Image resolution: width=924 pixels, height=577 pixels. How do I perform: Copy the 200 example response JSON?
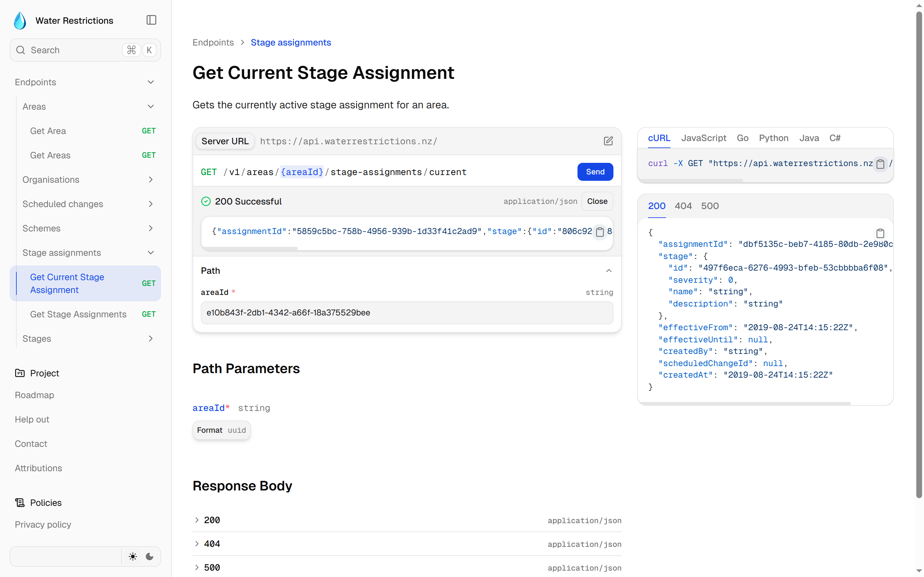pos(880,233)
